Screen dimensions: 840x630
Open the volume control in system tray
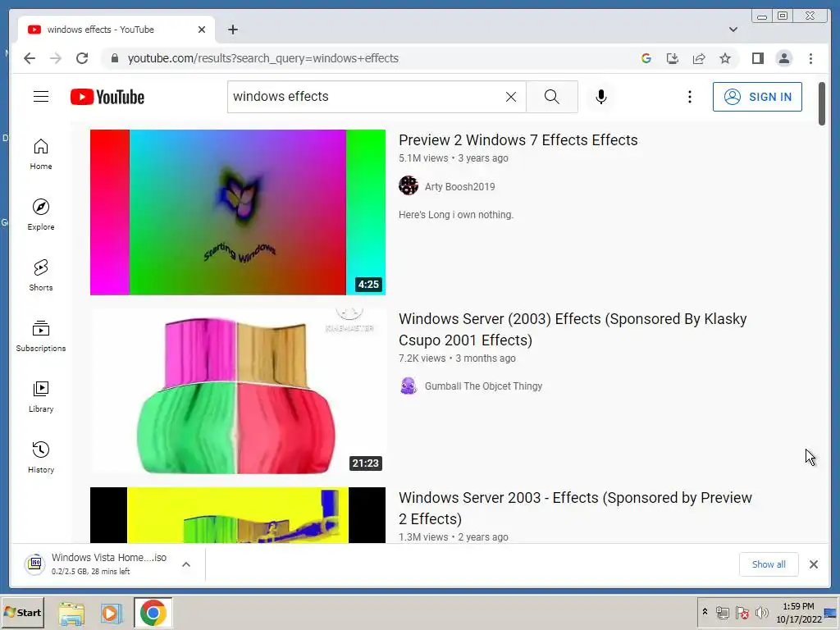coord(761,612)
